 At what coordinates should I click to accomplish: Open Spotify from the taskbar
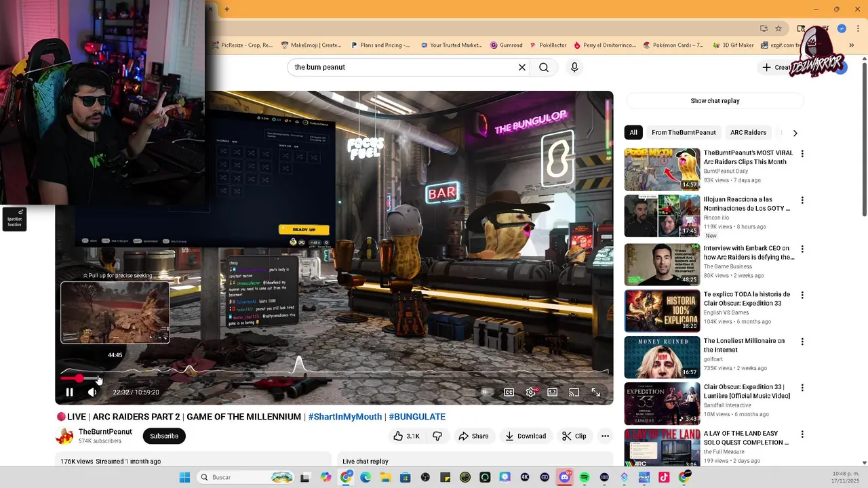point(585,477)
